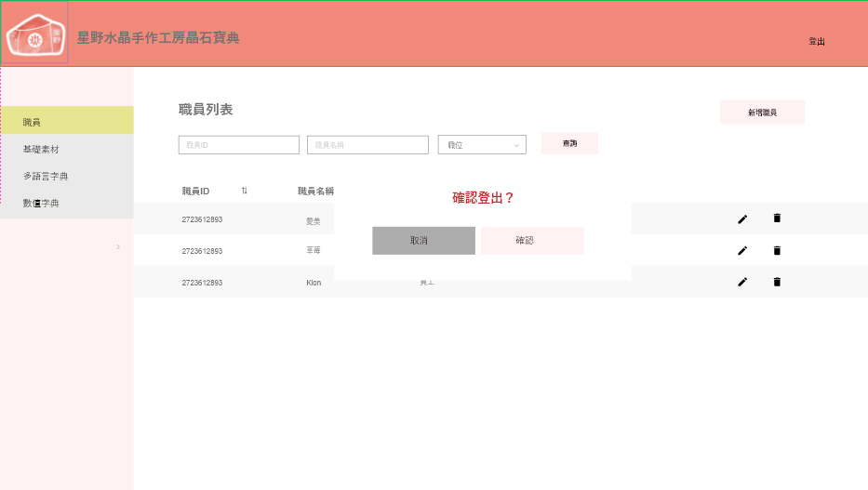Viewport: 868px width, 490px height.
Task: Click the 新增職員 button
Action: tap(762, 113)
